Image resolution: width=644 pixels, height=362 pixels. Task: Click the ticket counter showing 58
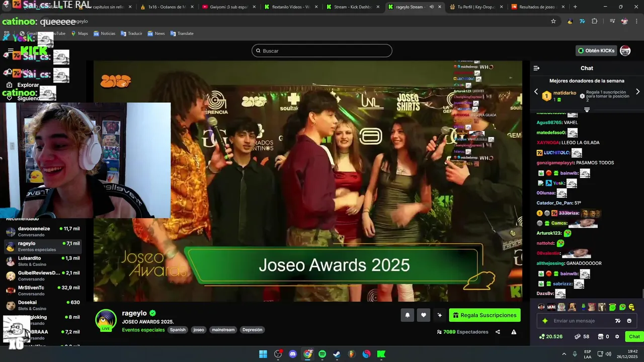click(581, 337)
